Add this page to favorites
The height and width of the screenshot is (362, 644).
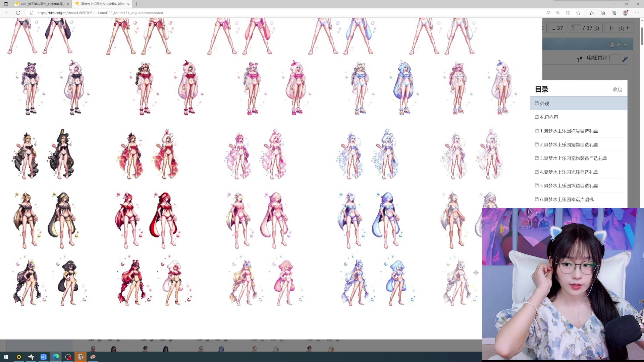click(x=578, y=13)
